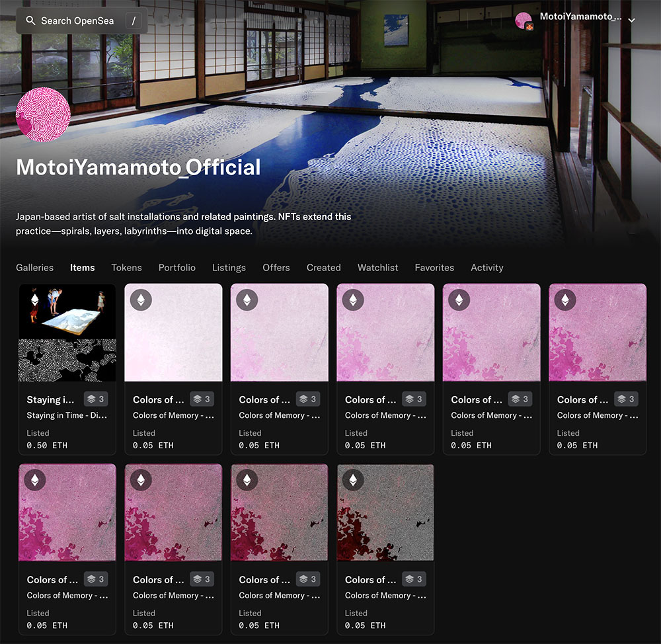This screenshot has height=644, width=661.
Task: Focus the Search OpenSea input field
Action: tap(79, 20)
